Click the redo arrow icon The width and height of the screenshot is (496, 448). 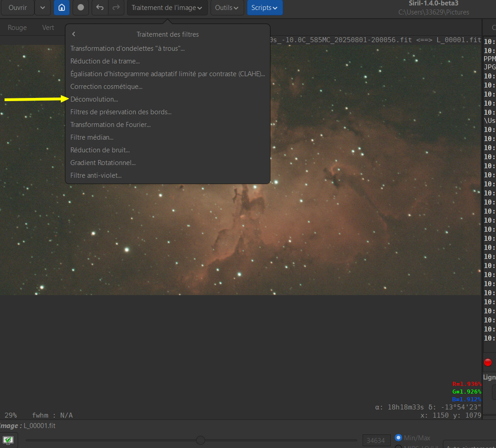pyautogui.click(x=116, y=8)
